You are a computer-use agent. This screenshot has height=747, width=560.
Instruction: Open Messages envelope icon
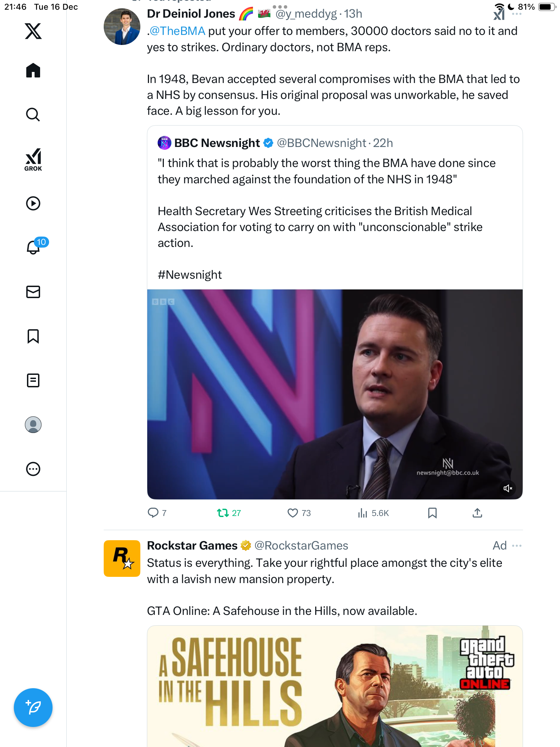[33, 292]
